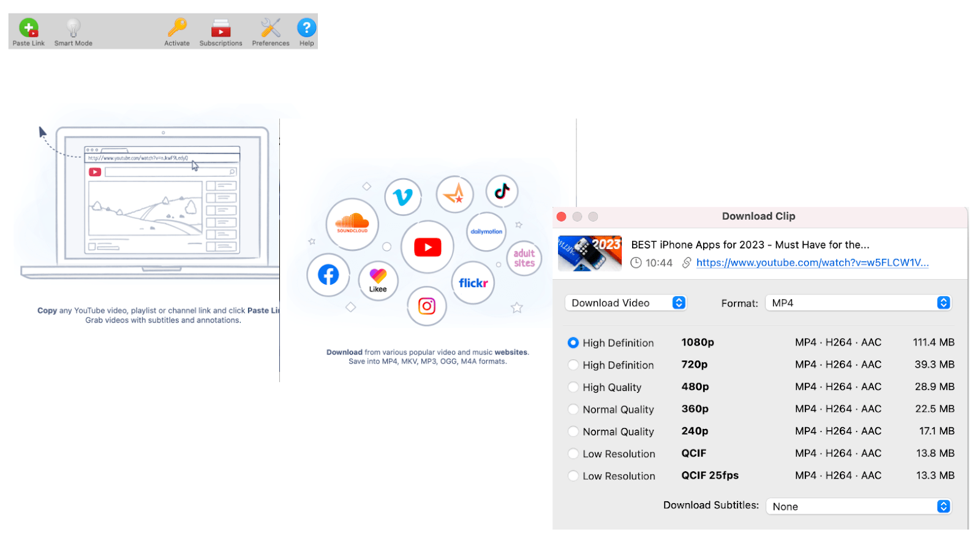Select Normal Quality 240p radio button
Image resolution: width=980 pixels, height=538 pixels.
click(x=573, y=432)
